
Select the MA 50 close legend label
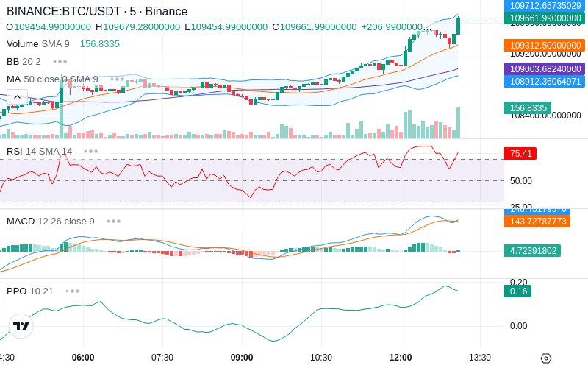[52, 79]
